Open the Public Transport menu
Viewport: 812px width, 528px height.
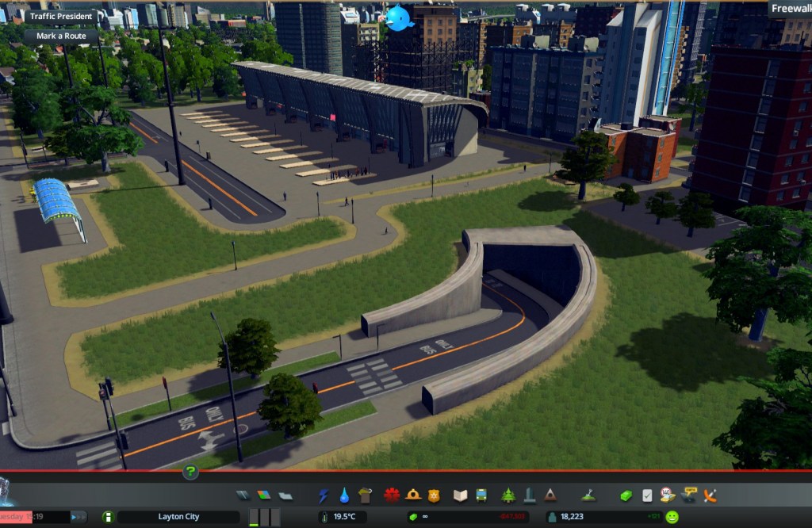[481, 495]
